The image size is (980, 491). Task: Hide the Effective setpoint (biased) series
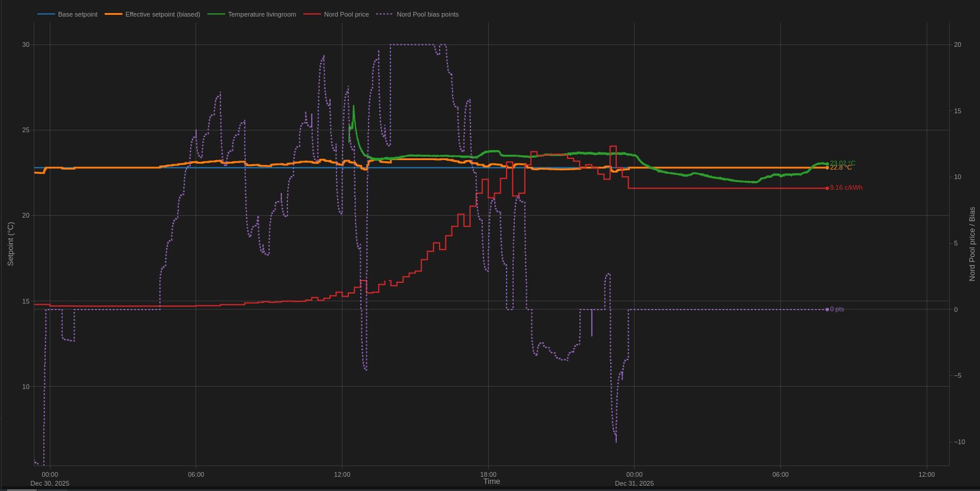162,14
